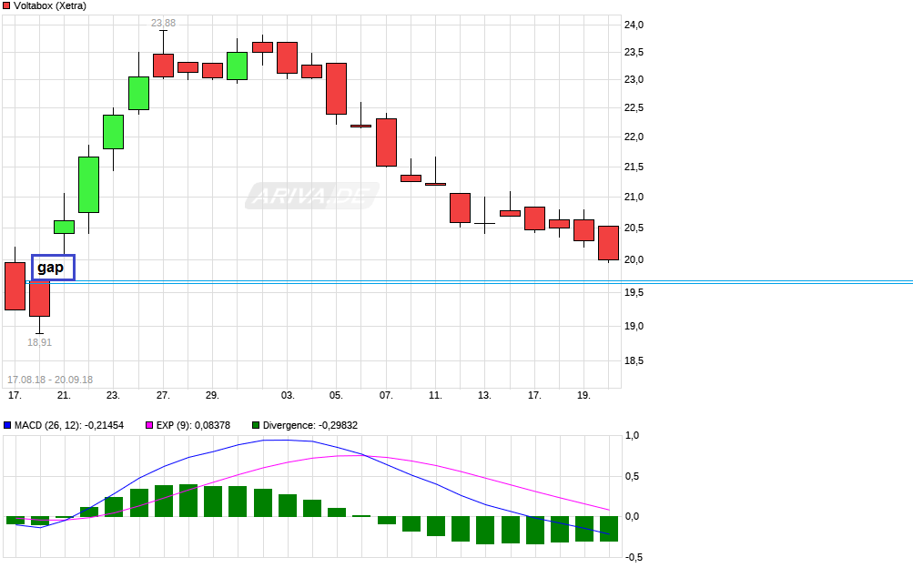This screenshot has width=913, height=588.
Task: Click the '27.' date on the x-axis
Action: click(163, 395)
